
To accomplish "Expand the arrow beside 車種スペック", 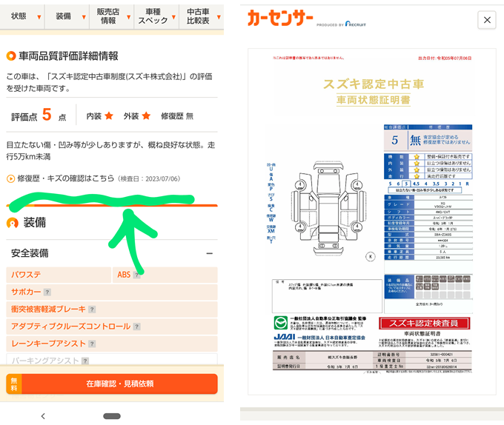I will click(173, 17).
